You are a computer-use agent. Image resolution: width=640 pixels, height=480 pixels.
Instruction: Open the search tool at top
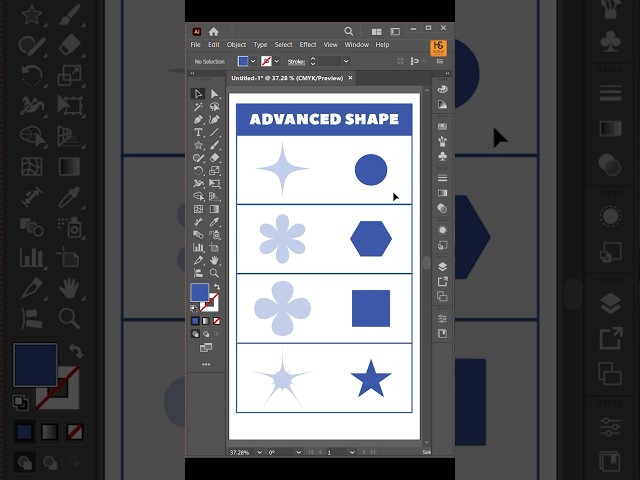348,31
